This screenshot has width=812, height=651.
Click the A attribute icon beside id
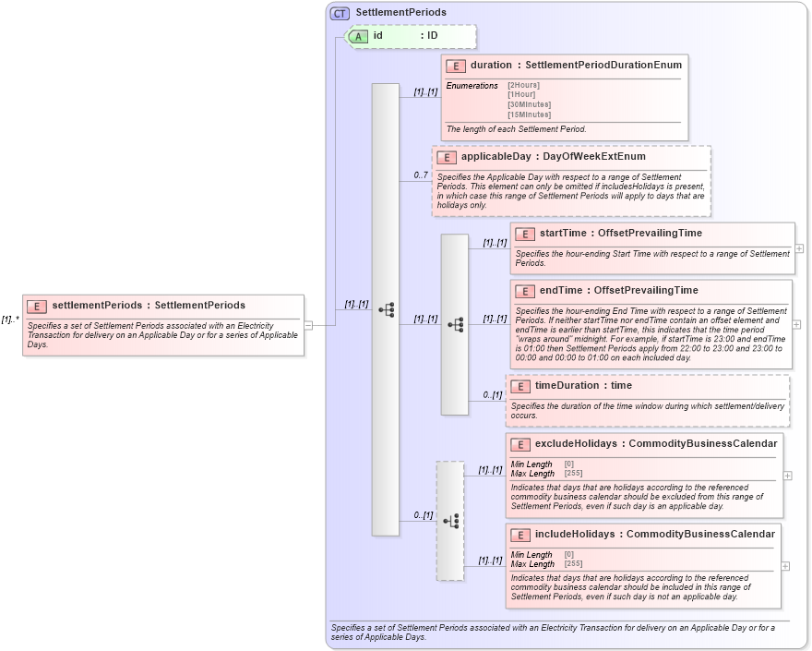[x=360, y=37]
